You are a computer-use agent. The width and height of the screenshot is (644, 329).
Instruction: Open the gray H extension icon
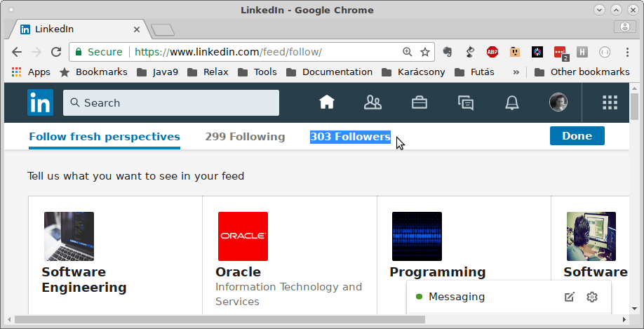582,52
